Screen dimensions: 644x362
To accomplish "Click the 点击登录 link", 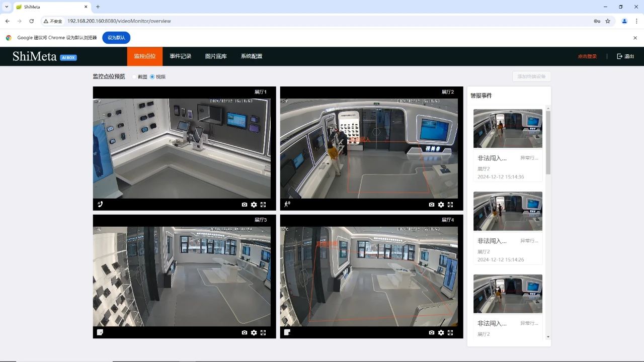I will [587, 56].
